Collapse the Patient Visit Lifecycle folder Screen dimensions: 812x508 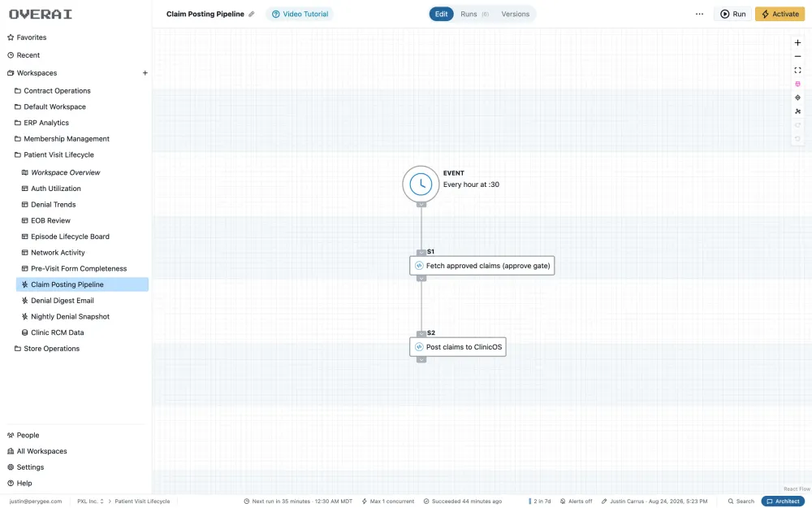54,155
